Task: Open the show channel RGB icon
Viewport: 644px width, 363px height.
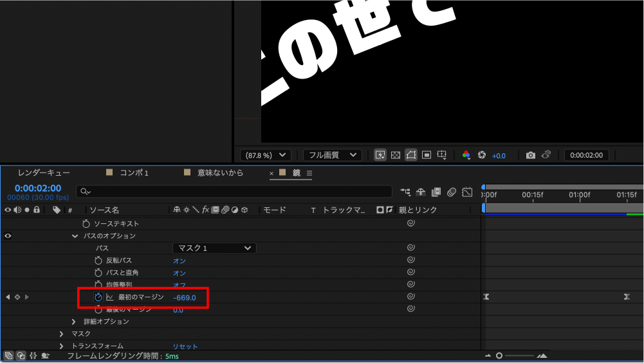Action: (x=466, y=155)
